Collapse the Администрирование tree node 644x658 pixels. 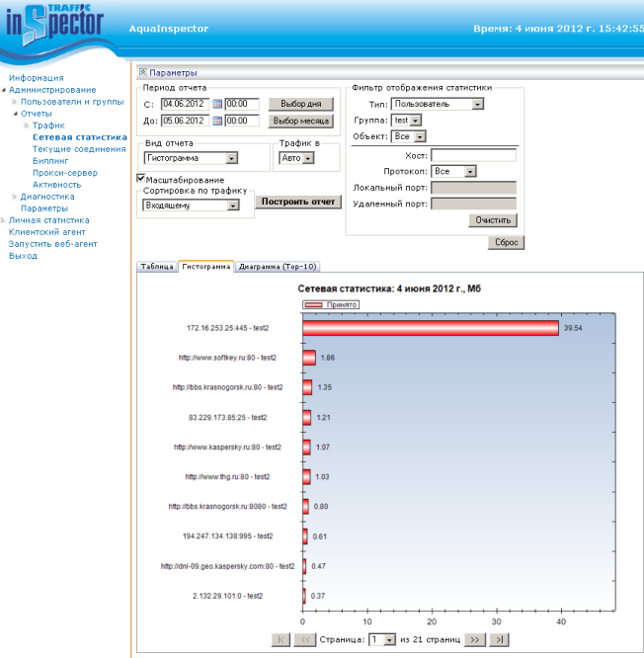[4, 90]
